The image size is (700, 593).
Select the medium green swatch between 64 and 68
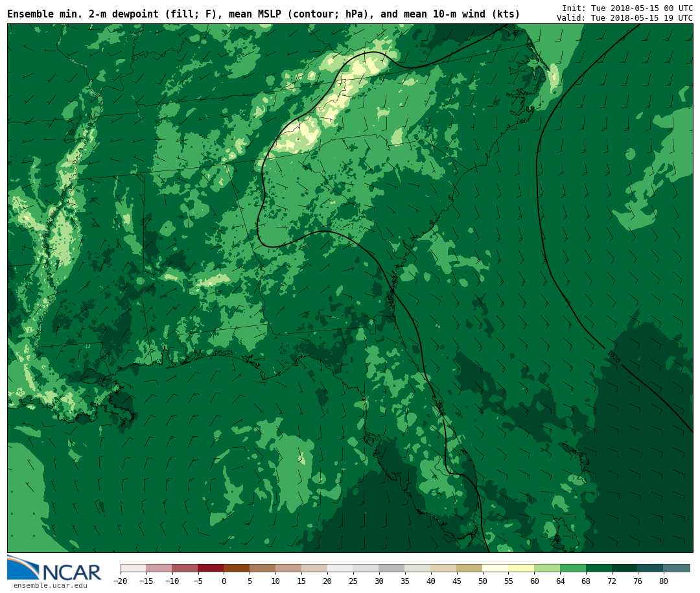coord(574,568)
